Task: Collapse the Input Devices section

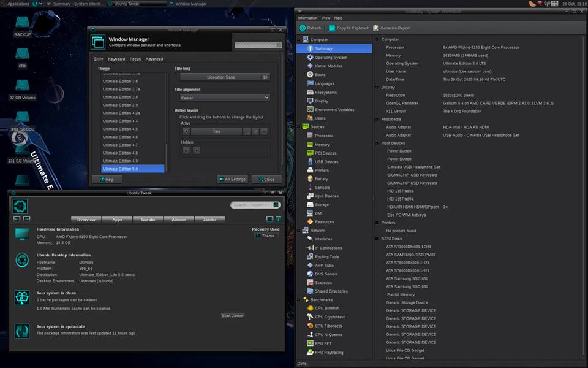Action: [377, 143]
